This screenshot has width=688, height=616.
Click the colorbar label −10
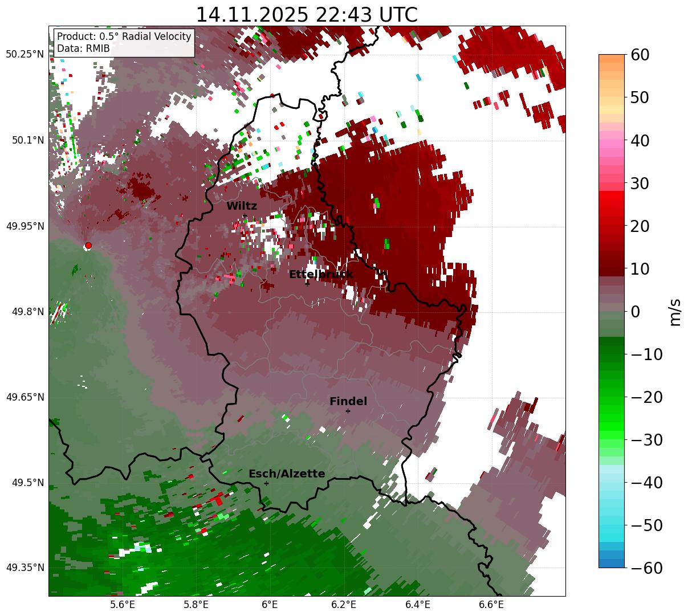(646, 354)
